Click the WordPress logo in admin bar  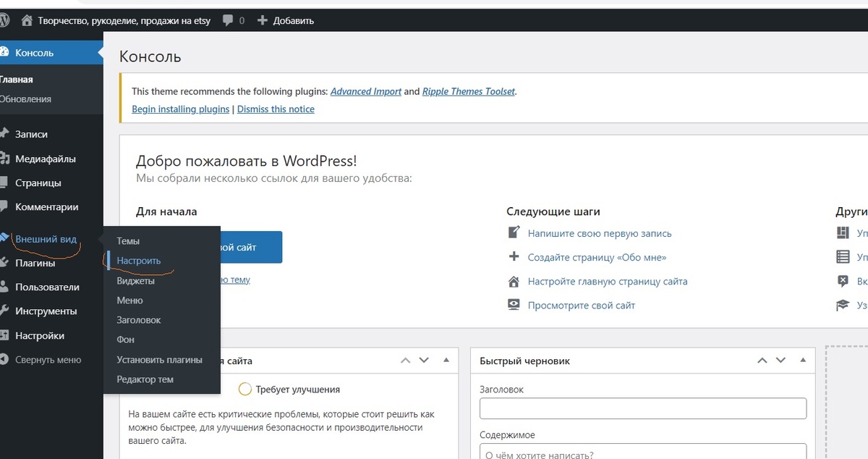[4, 20]
